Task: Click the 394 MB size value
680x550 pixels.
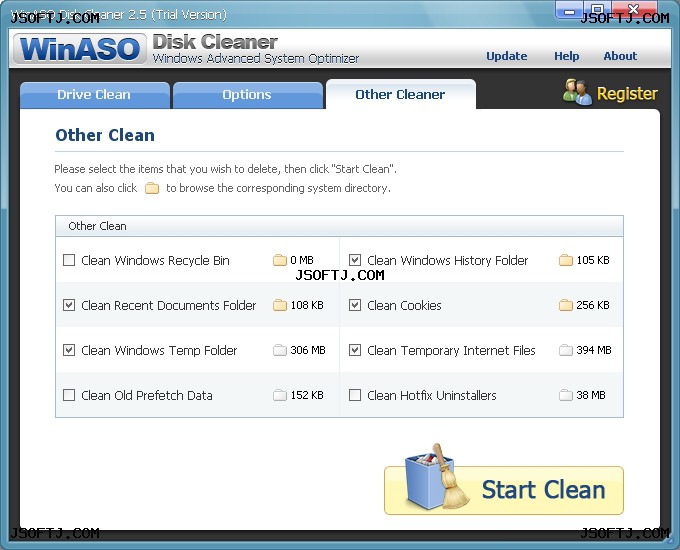Action: 594,350
